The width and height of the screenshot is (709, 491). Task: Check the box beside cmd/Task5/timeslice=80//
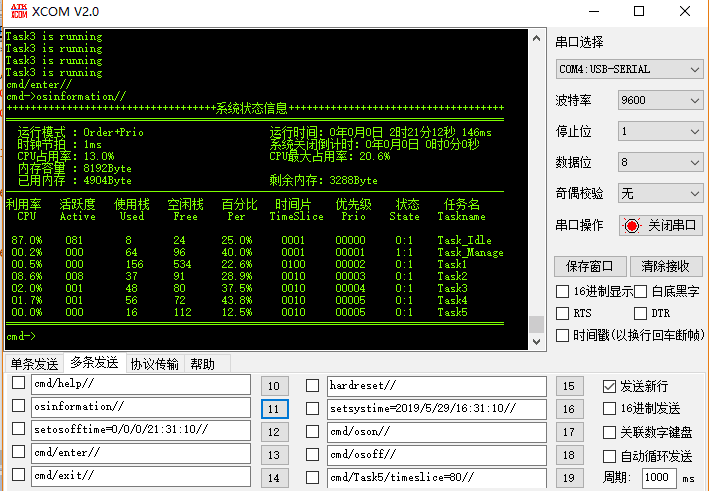pyautogui.click(x=312, y=477)
